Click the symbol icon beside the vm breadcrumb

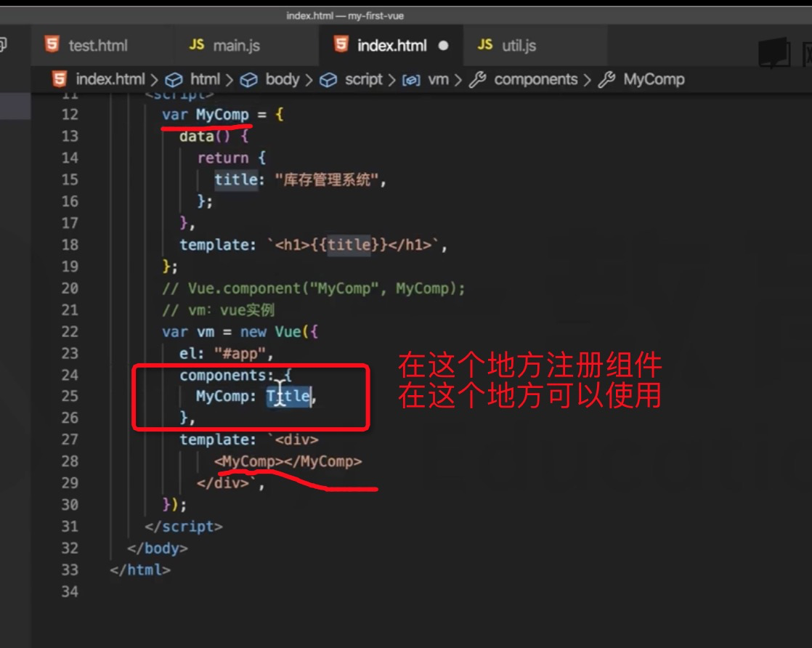tap(411, 79)
